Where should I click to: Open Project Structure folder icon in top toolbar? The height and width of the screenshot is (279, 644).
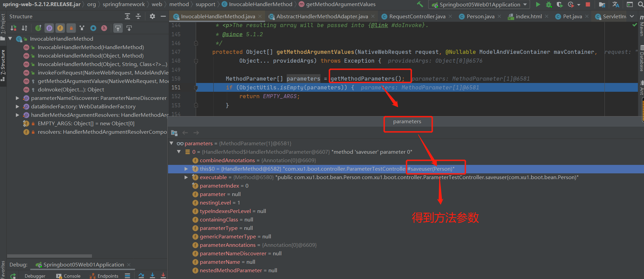pyautogui.click(x=602, y=4)
